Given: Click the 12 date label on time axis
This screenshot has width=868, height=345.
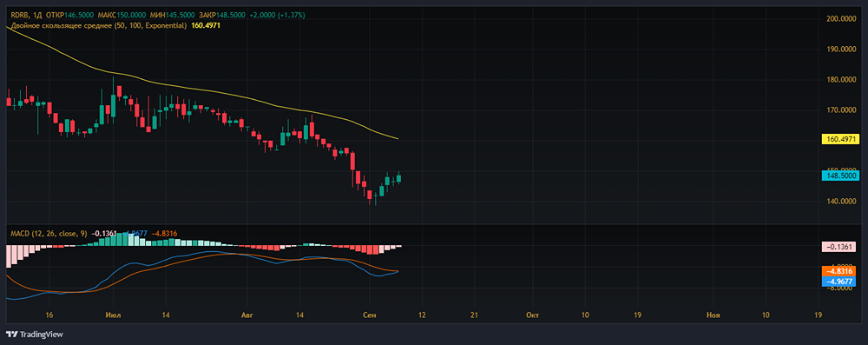Looking at the screenshot, I should coord(423,315).
